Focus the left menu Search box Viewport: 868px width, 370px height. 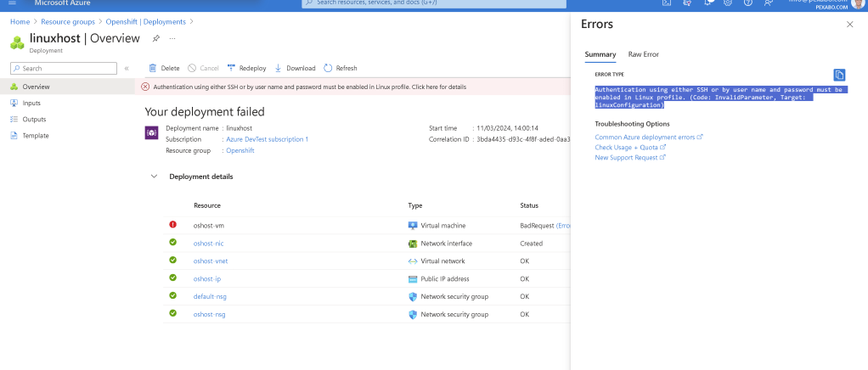[x=64, y=69]
